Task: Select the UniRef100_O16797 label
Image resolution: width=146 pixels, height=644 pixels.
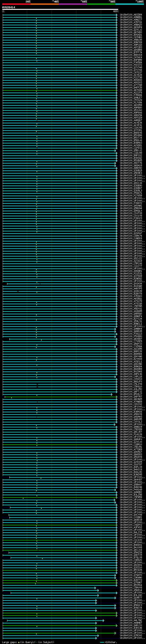Action: [131, 464]
